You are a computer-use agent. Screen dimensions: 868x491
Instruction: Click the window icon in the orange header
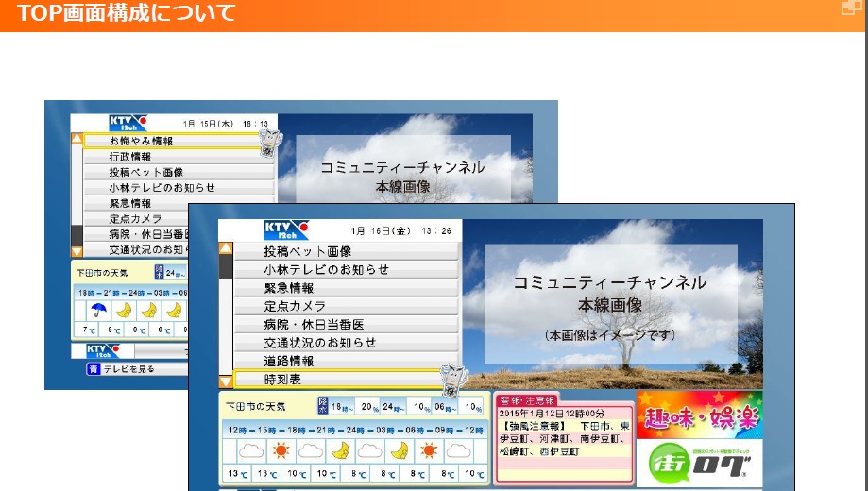click(x=848, y=8)
